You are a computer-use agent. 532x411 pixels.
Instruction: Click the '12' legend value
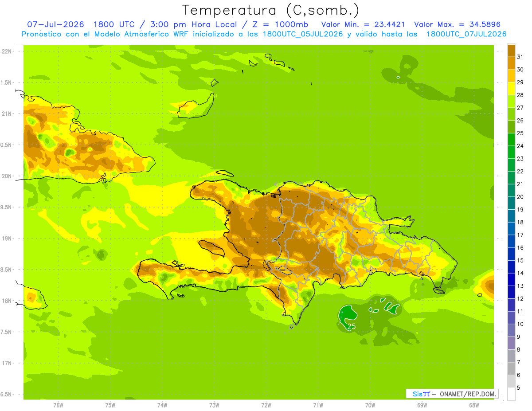[520, 298]
